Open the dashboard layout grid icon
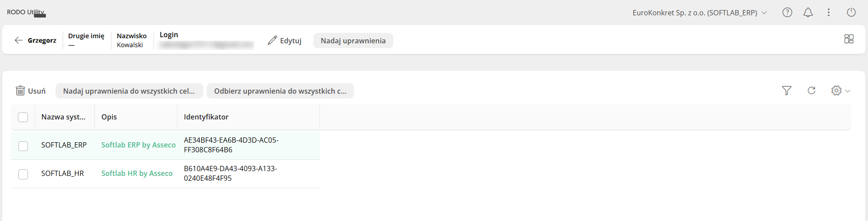 tap(849, 39)
